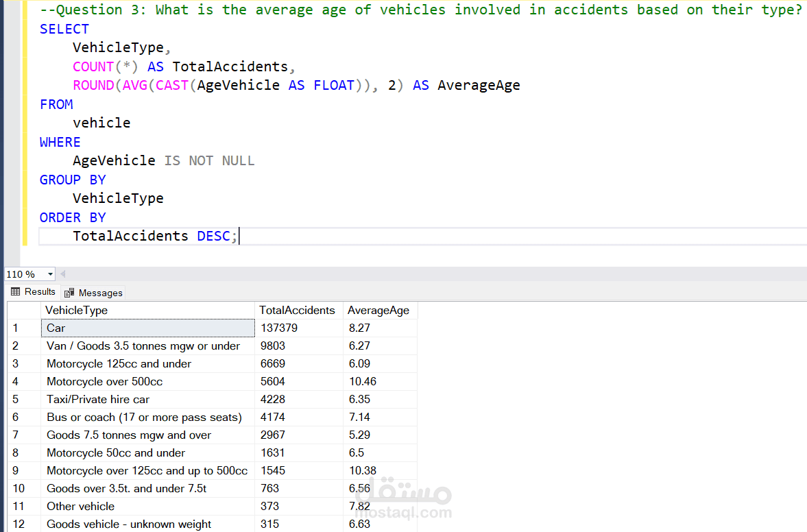
Task: Switch to the Messages tab
Action: click(x=94, y=293)
